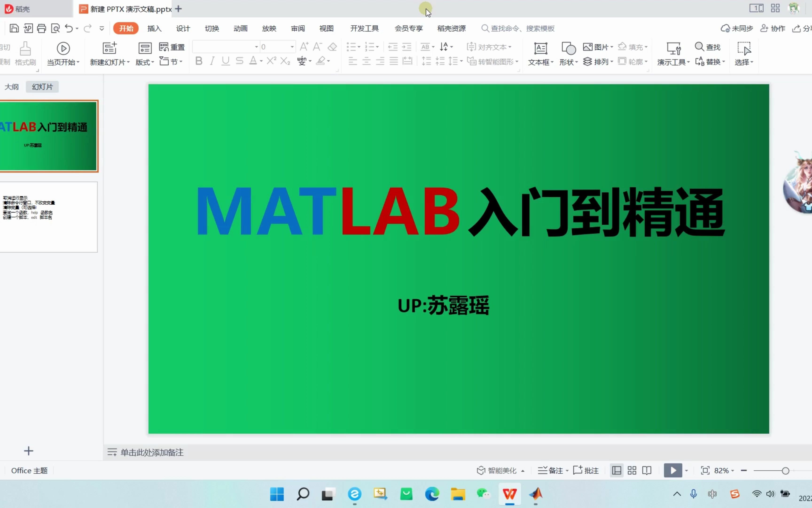
Task: Open the Review (审阅) ribbon tab
Action: pyautogui.click(x=298, y=28)
